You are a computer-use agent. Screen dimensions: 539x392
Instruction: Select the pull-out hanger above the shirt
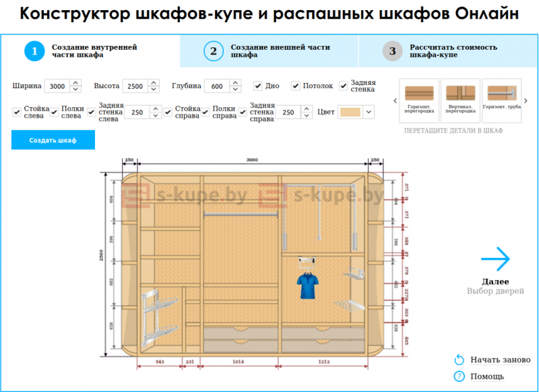(x=307, y=262)
